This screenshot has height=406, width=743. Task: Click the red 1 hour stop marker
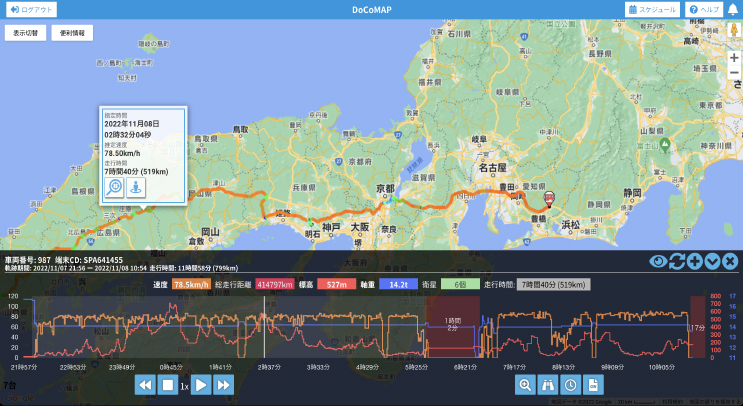tap(452, 324)
